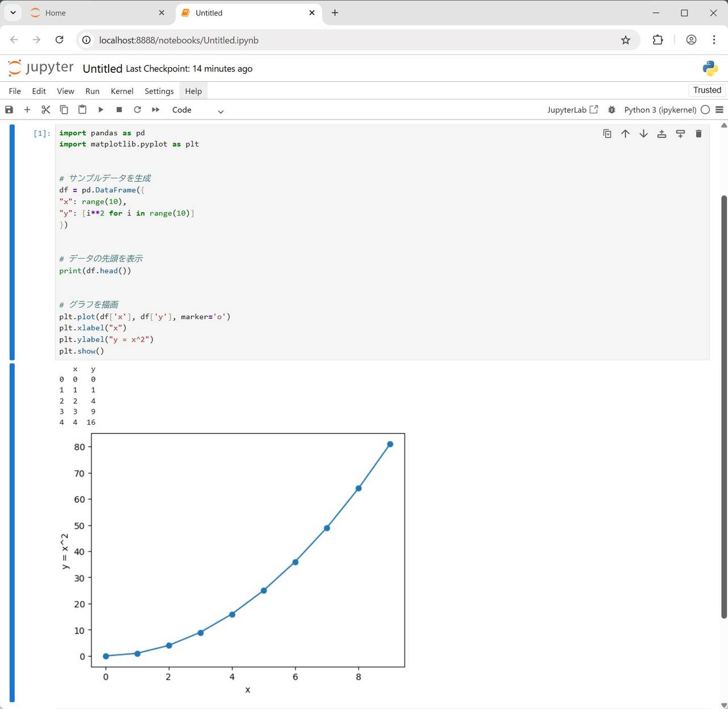Switch kernel via Python 3 (ipykernel)
Image resolution: width=728 pixels, height=709 pixels.
pos(660,110)
